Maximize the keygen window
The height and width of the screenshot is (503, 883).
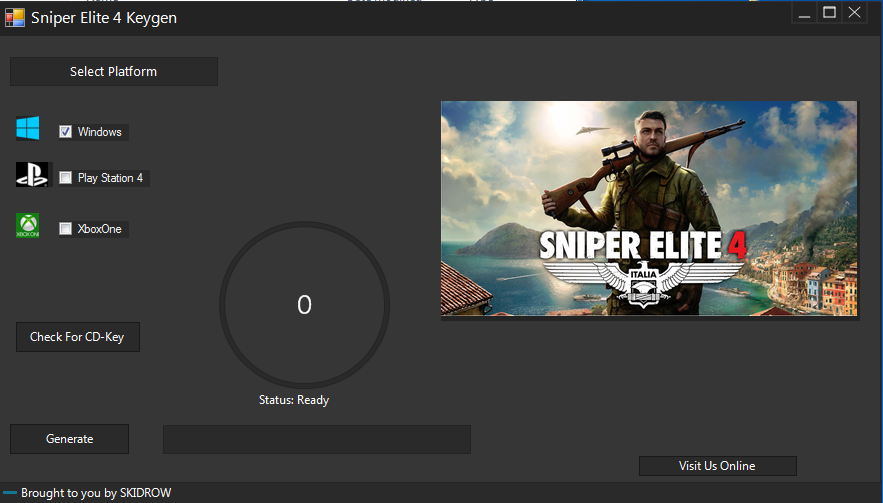point(830,12)
